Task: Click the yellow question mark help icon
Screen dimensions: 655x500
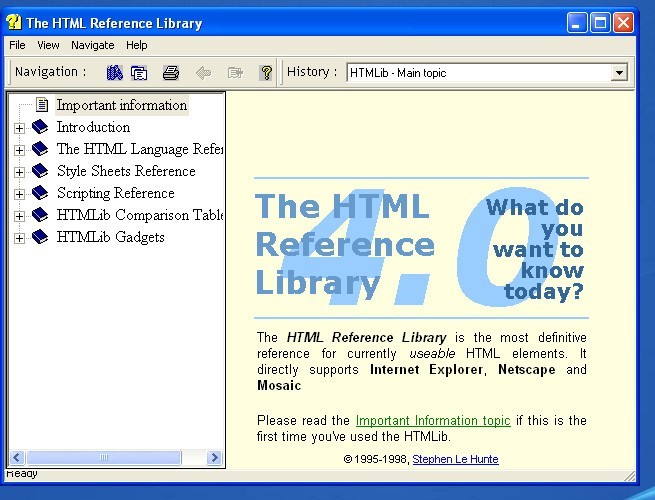Action: click(266, 73)
